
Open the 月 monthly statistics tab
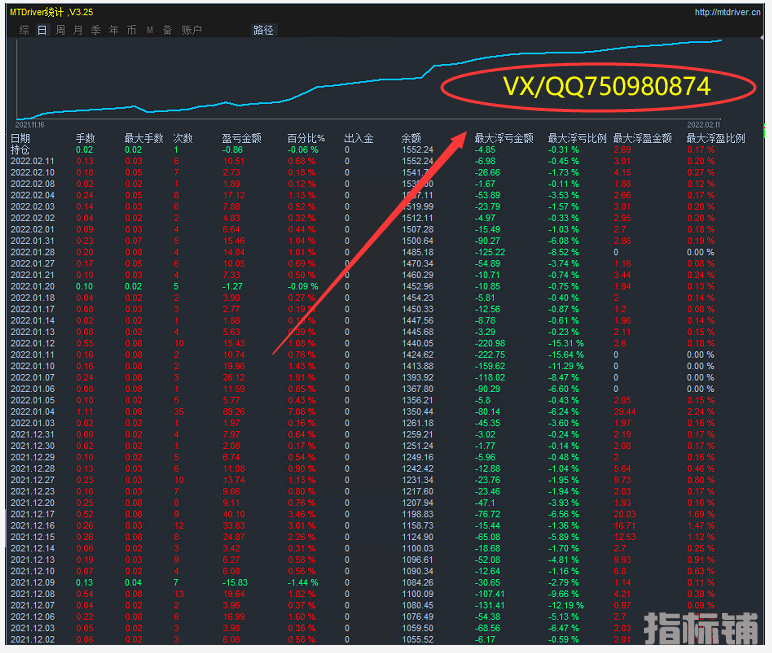click(x=78, y=30)
